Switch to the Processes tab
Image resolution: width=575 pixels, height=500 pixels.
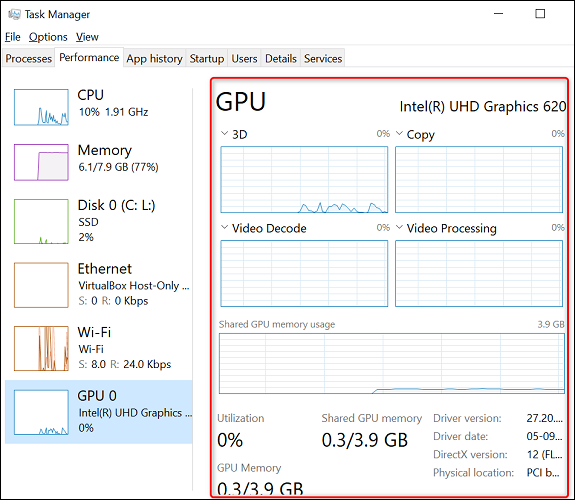coord(29,58)
